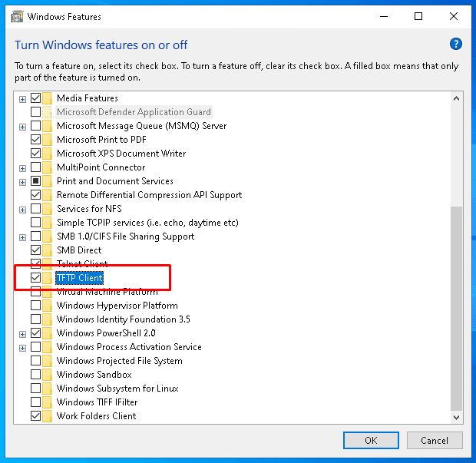Viewport: 476px width, 463px height.
Task: Uncheck the Media Features checkbox
Action: (x=35, y=98)
